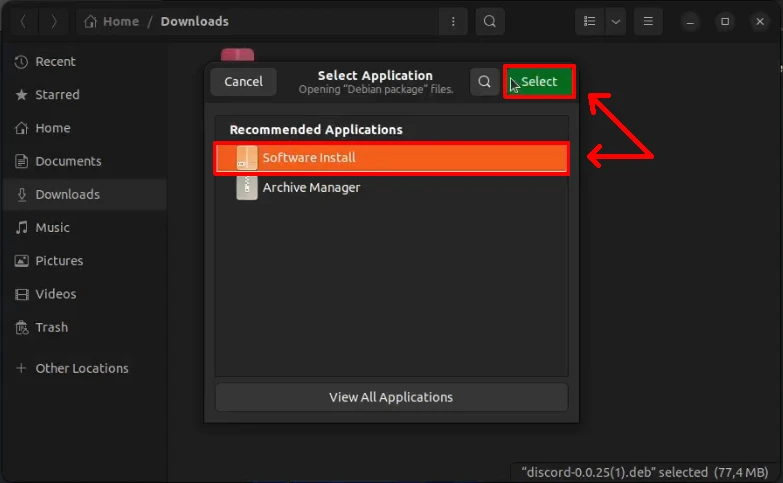Cancel the Select Application dialog

point(243,81)
